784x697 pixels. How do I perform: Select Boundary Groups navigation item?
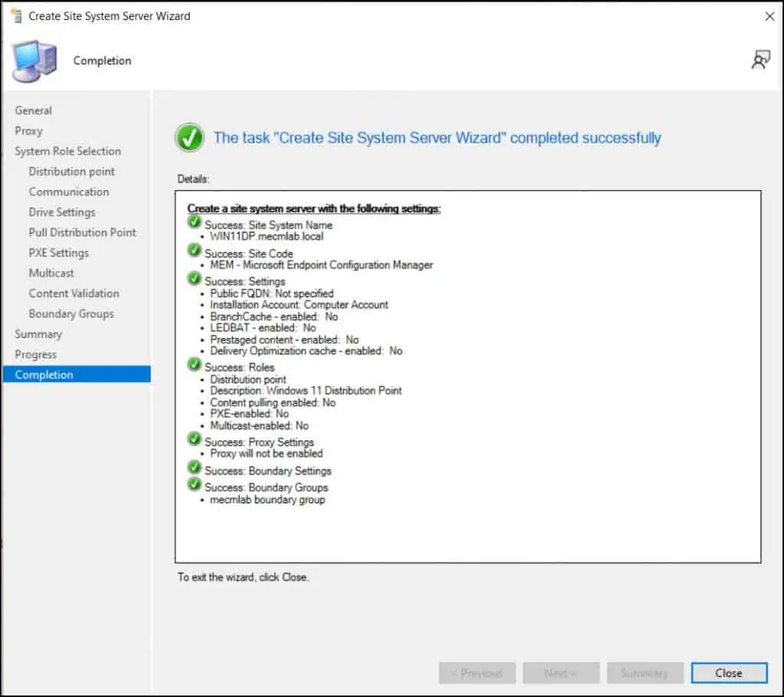click(x=71, y=314)
